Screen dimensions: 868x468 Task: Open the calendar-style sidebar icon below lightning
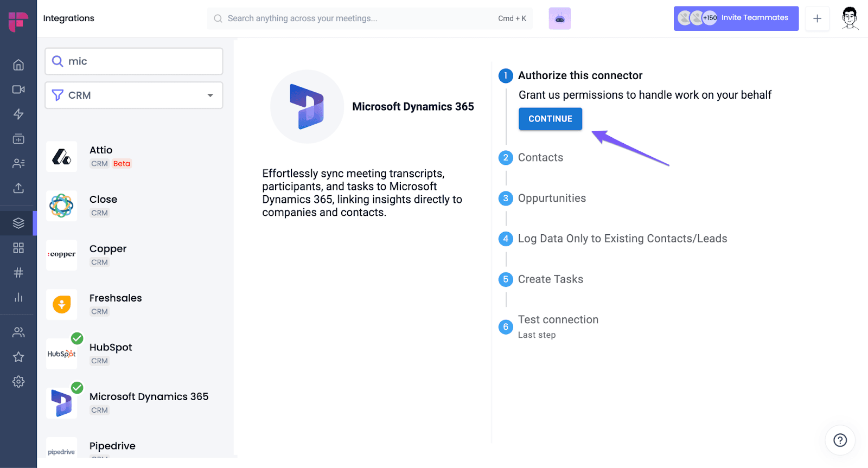tap(18, 139)
